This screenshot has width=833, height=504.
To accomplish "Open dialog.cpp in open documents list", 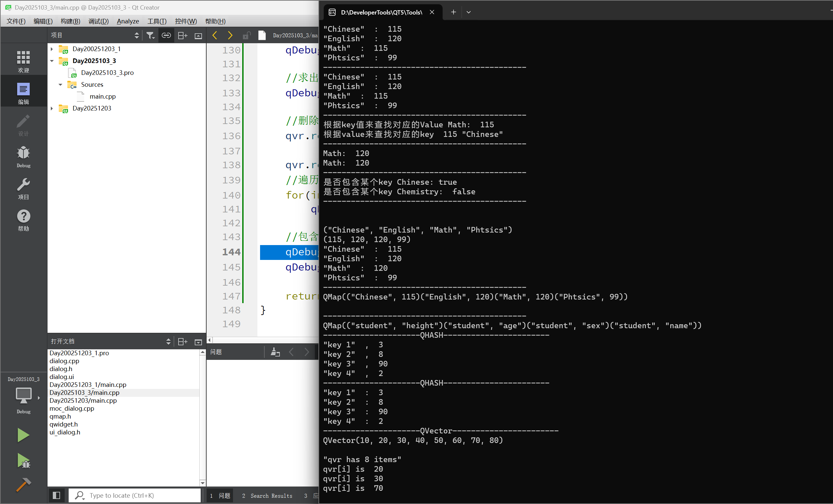I will [64, 361].
